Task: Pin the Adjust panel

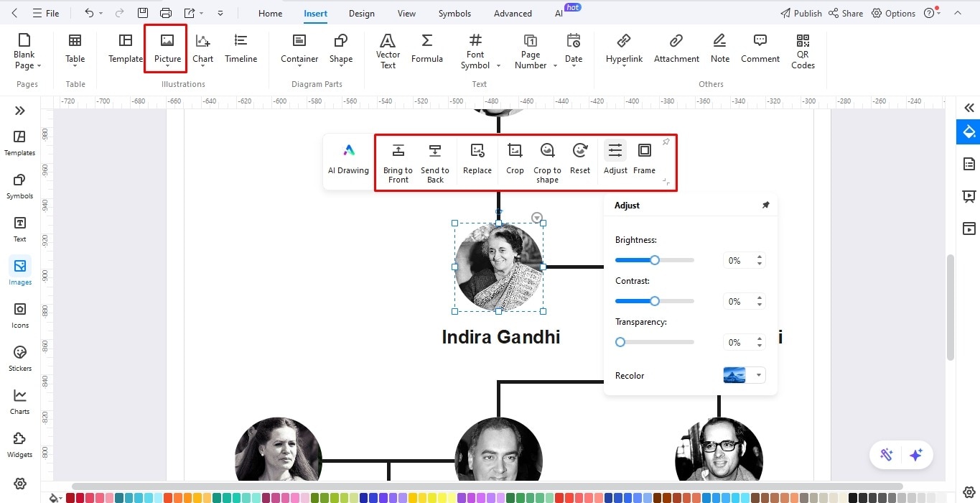Action: click(x=765, y=205)
